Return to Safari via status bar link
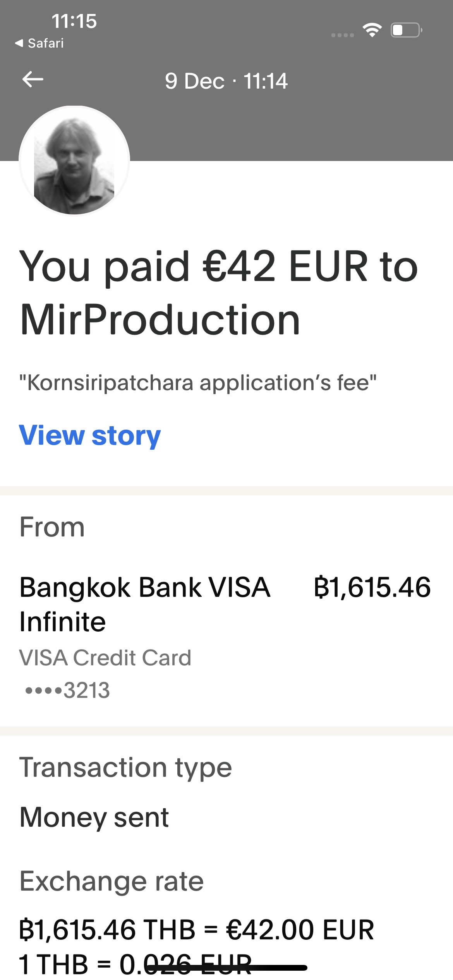The height and width of the screenshot is (980, 453). 39,43
